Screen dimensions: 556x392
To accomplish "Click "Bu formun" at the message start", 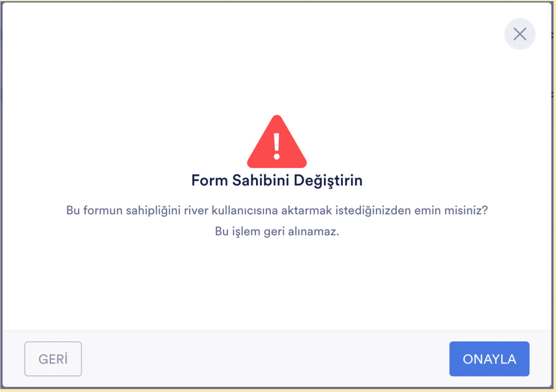I will pos(94,211).
